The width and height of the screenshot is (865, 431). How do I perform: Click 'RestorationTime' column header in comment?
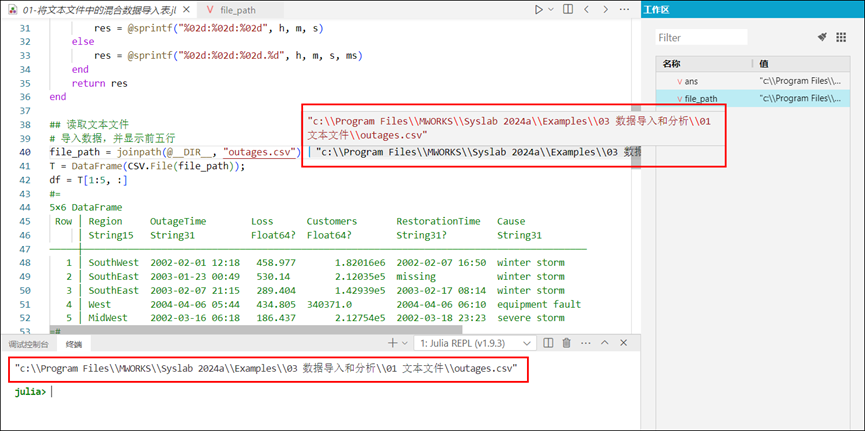tap(438, 221)
